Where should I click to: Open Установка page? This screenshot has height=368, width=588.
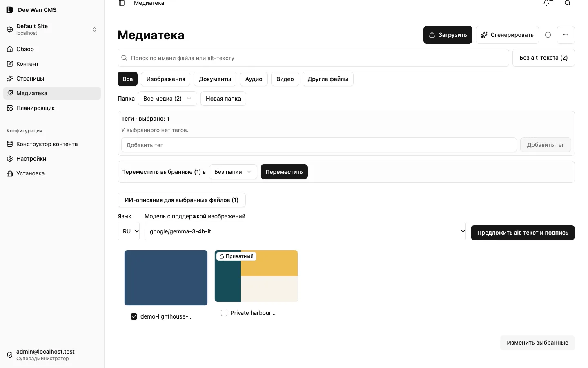[52, 173]
